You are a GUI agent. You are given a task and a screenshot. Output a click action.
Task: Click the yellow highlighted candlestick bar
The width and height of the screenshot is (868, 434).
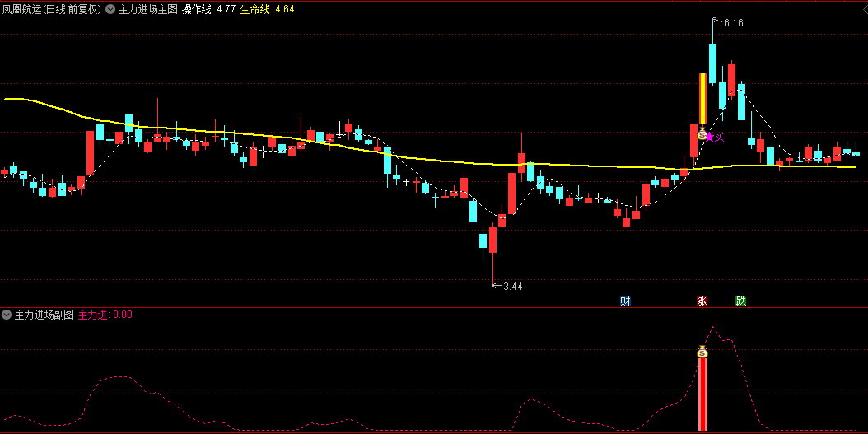click(x=703, y=99)
